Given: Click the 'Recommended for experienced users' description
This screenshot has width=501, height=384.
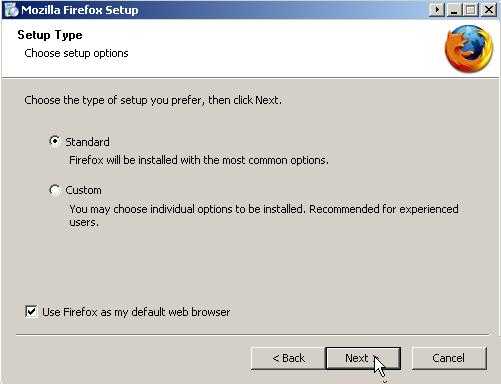Looking at the screenshot, I should 264,215.
